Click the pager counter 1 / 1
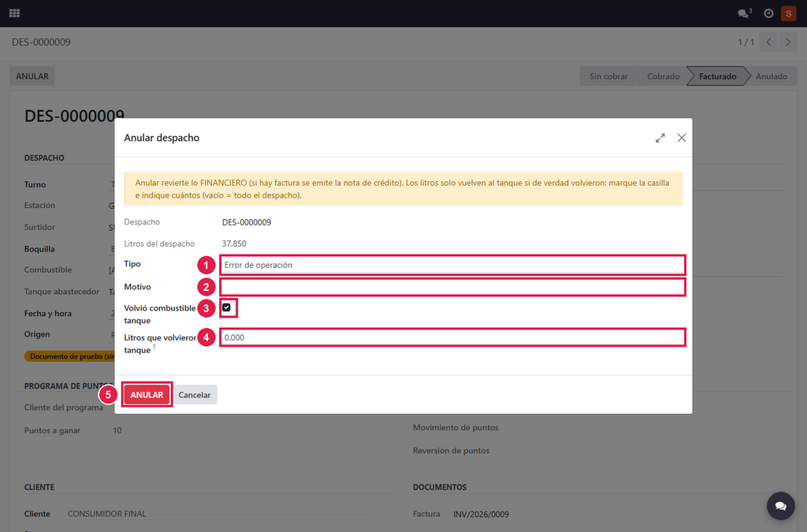This screenshot has height=532, width=807. (x=746, y=43)
